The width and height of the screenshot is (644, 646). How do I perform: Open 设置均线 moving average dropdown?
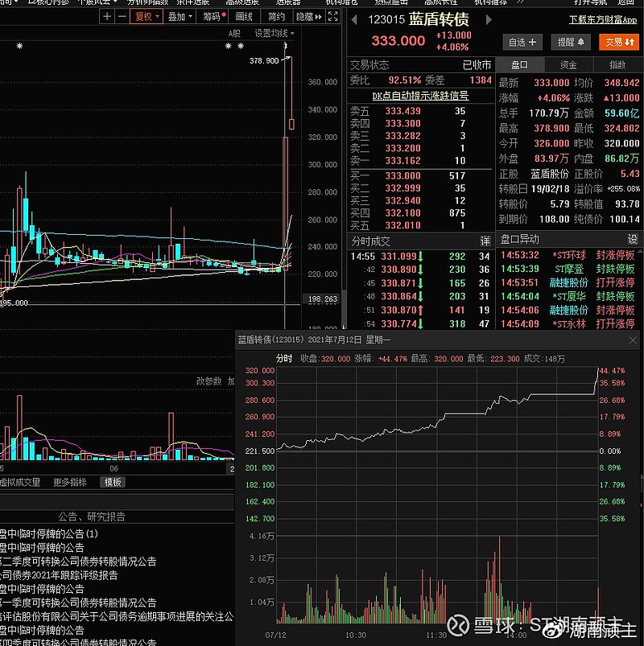275,33
